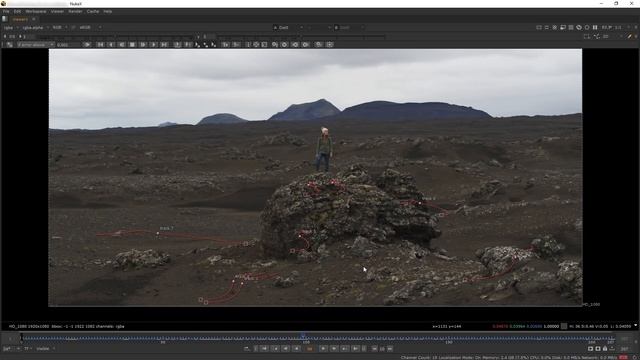Step one frame backward on timeline
Screen dimensions: 640x360
(286, 349)
